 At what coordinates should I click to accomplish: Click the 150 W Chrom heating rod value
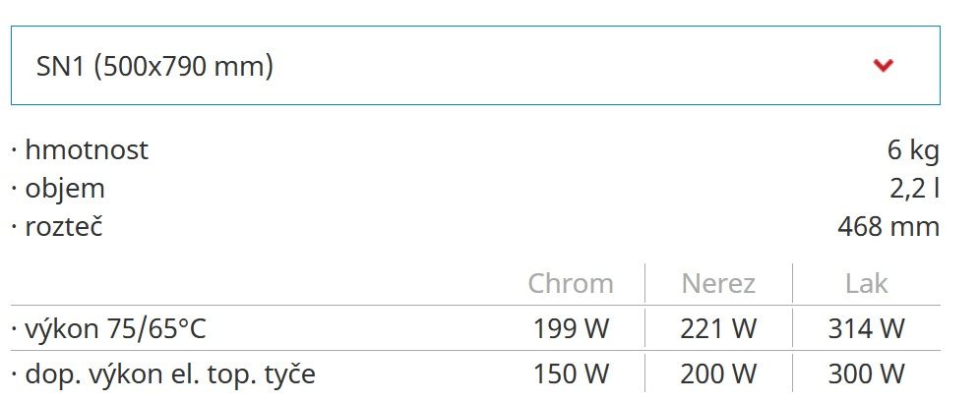(571, 374)
